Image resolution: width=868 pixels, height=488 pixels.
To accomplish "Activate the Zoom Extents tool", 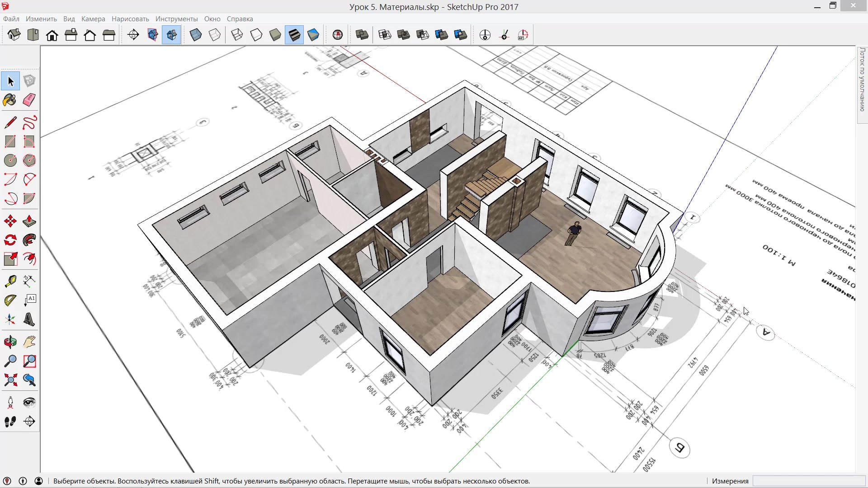I will click(x=10, y=380).
